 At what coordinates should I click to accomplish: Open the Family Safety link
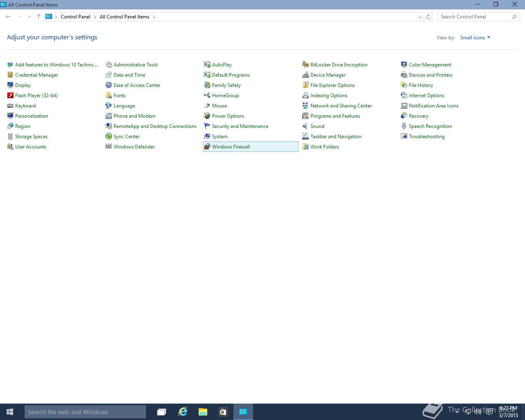coord(226,85)
